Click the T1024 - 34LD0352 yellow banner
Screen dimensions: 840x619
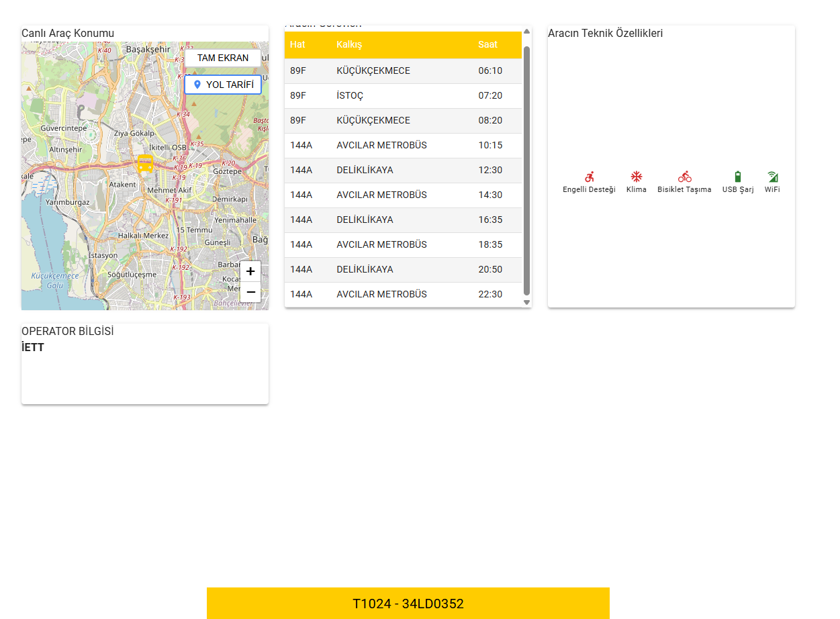point(408,604)
